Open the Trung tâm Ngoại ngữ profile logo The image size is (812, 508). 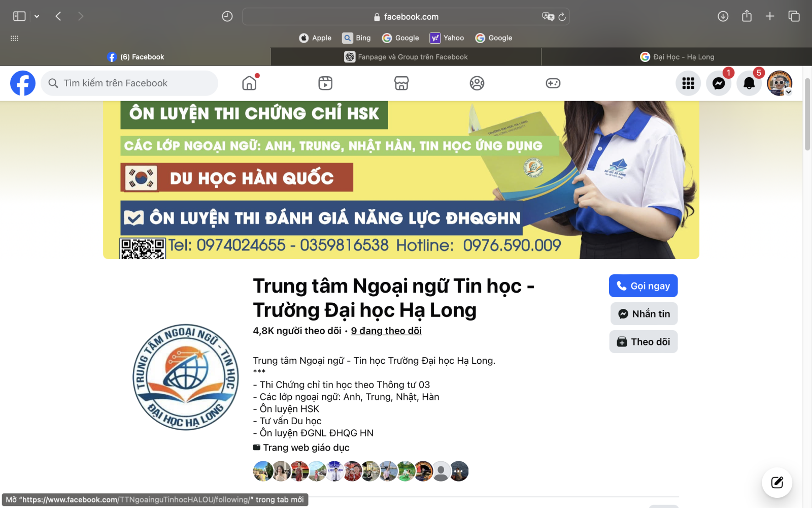click(x=186, y=377)
